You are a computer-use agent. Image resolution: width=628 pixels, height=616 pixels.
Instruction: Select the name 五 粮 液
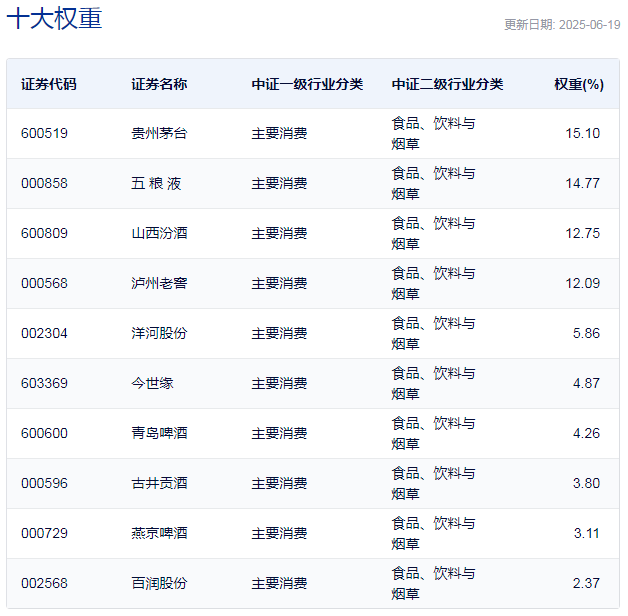point(156,183)
